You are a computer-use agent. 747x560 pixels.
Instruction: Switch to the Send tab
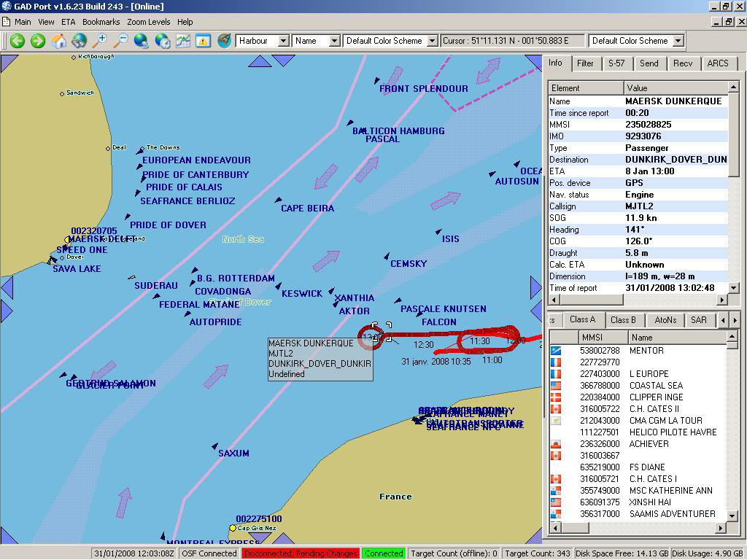point(649,63)
